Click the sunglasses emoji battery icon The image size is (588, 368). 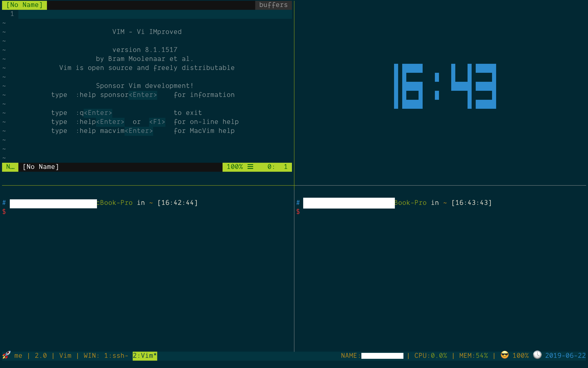coord(505,355)
